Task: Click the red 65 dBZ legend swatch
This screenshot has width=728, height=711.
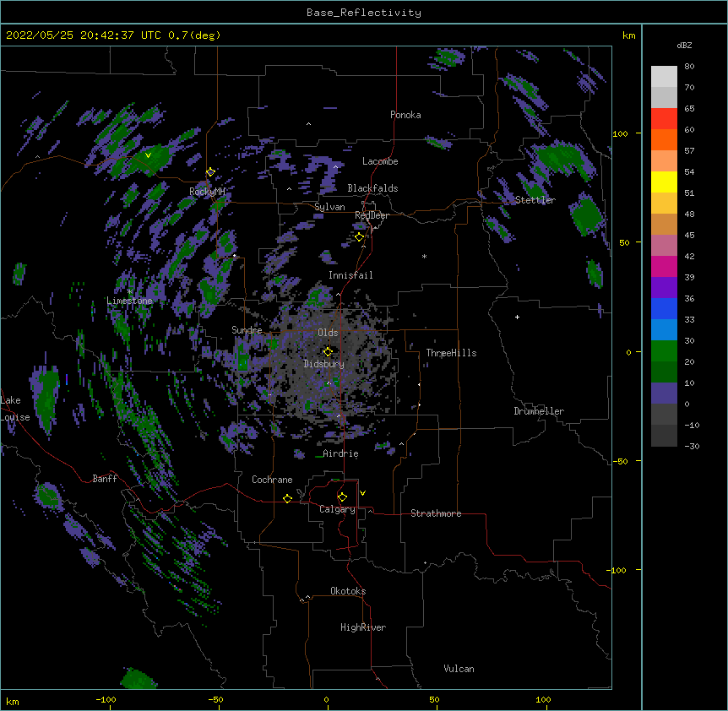Action: click(664, 118)
